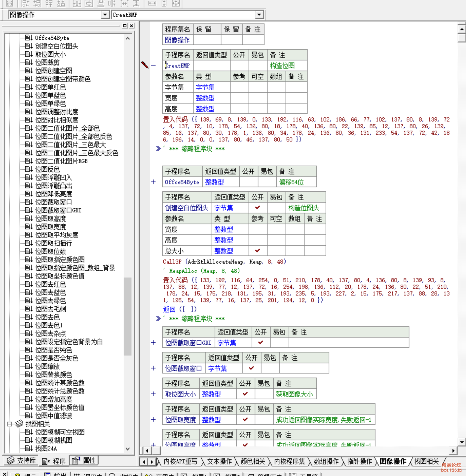Open the 支持库 panel tab
The image size is (466, 476).
[21, 461]
